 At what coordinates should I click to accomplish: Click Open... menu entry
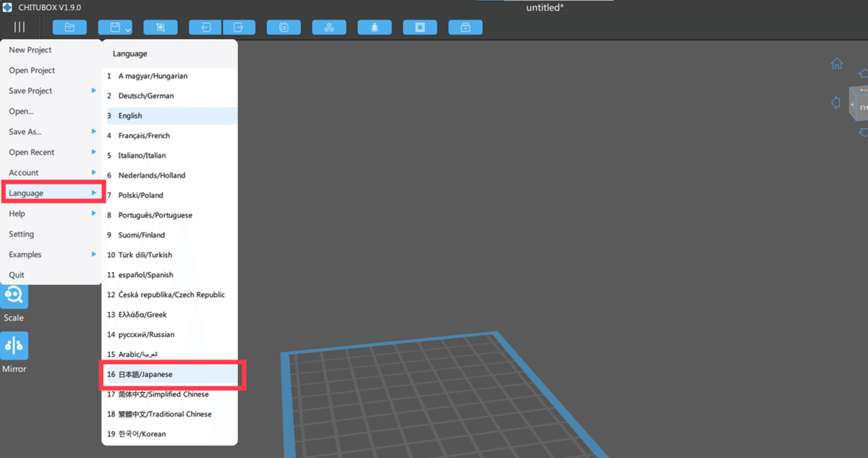point(51,111)
